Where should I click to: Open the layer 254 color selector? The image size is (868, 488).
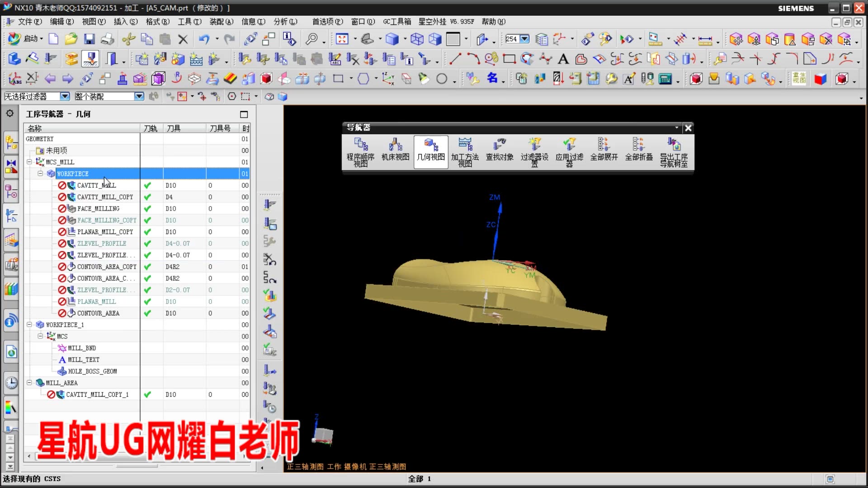pyautogui.click(x=524, y=39)
